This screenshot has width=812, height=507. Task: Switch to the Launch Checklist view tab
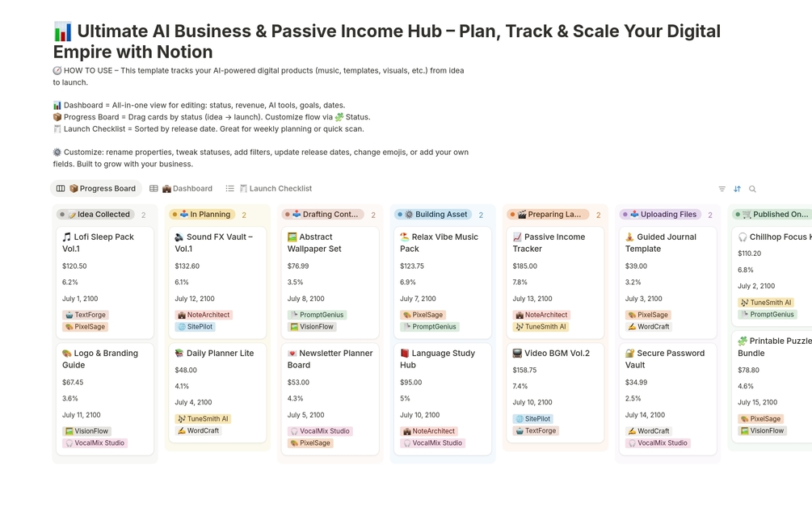coord(273,189)
